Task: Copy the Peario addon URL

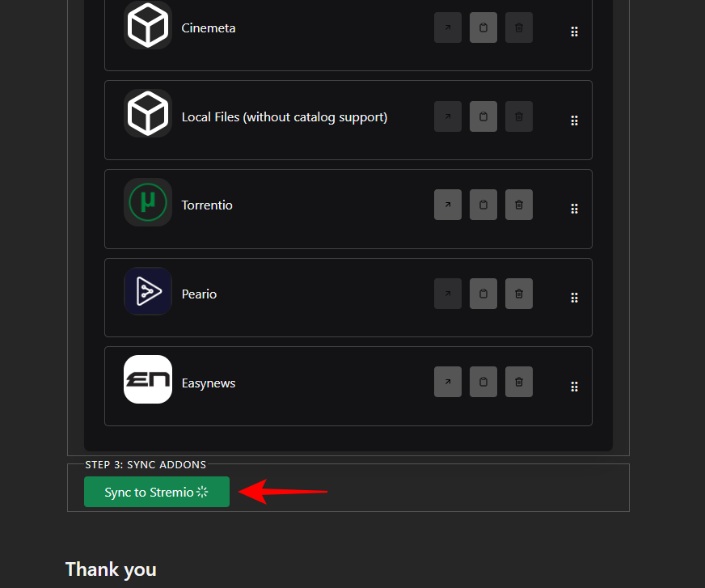Action: tap(483, 294)
